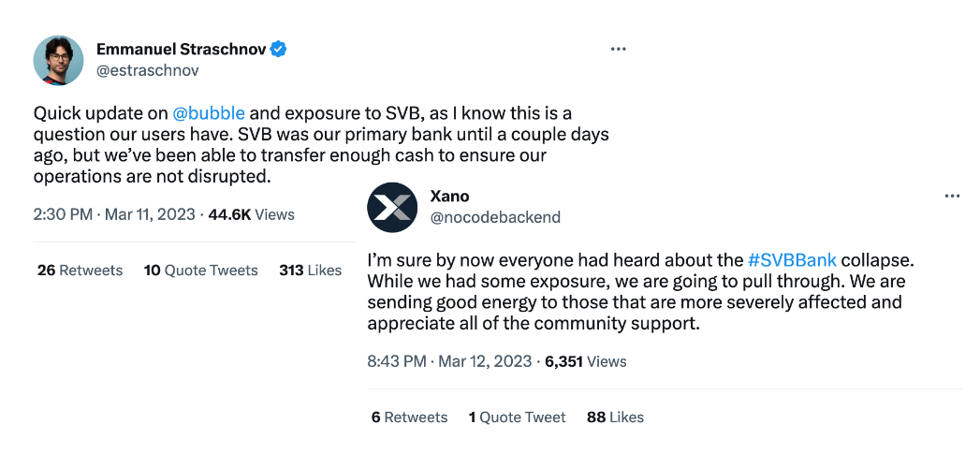
Task: View the 88 Likes on Xano's tweet
Action: coord(615,417)
